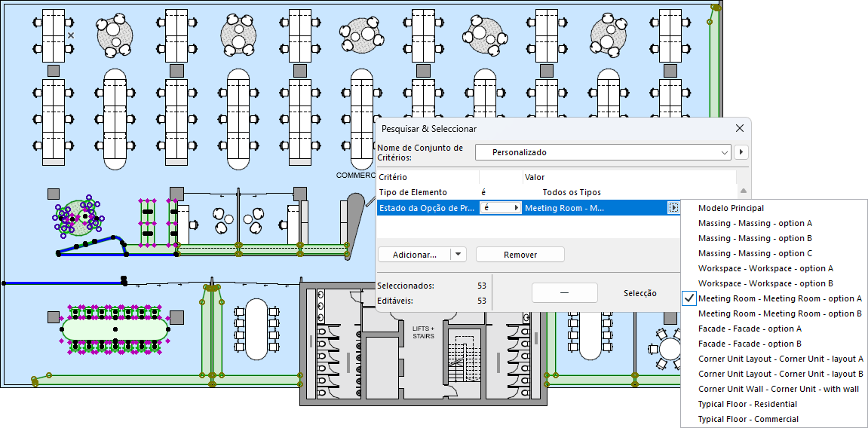Select the Tipo de Elemento criterion row
The width and height of the screenshot is (868, 428).
(x=557, y=192)
